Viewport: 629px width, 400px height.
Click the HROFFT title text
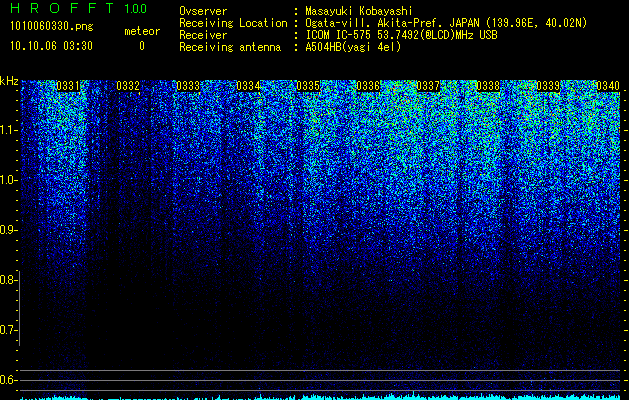tap(62, 8)
